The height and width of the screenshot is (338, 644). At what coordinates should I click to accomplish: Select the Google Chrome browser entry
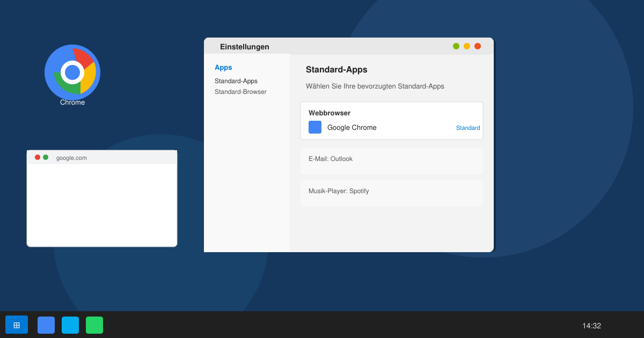352,128
